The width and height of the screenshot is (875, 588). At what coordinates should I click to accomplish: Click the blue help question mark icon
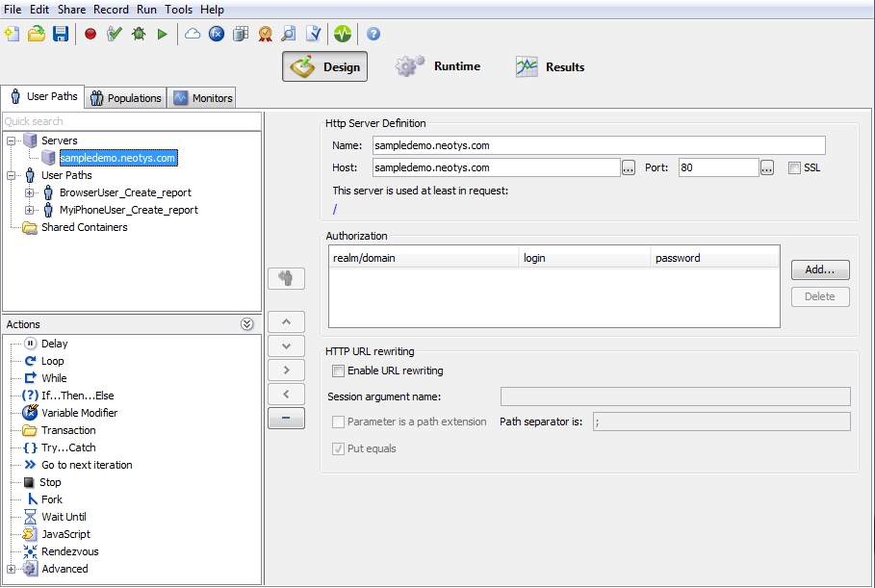373,34
